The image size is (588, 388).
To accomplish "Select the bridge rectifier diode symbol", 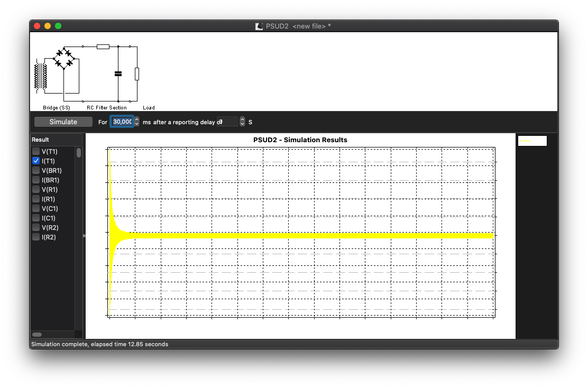I will [64, 58].
